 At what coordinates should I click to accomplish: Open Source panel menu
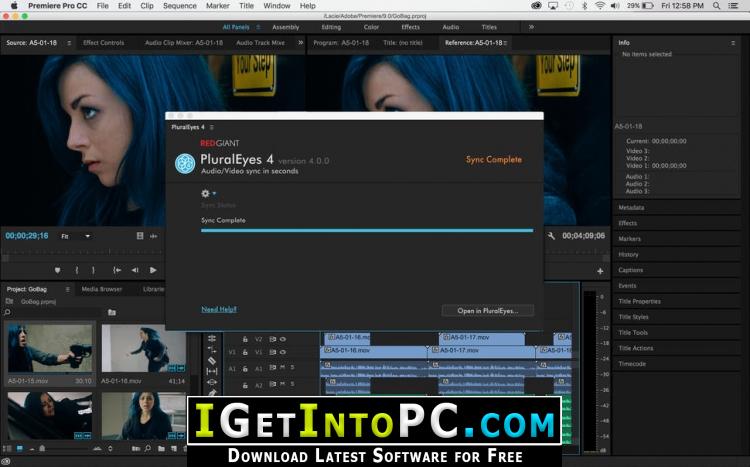69,43
